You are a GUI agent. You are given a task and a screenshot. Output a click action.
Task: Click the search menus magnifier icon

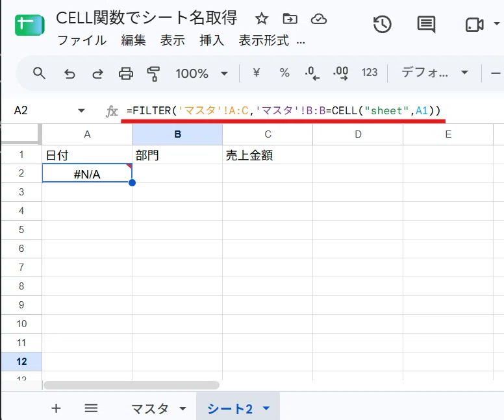39,73
